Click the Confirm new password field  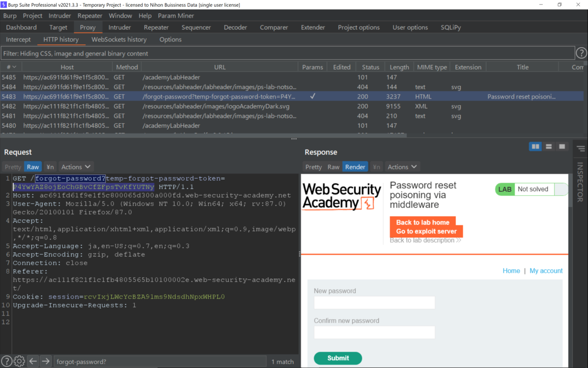(374, 333)
